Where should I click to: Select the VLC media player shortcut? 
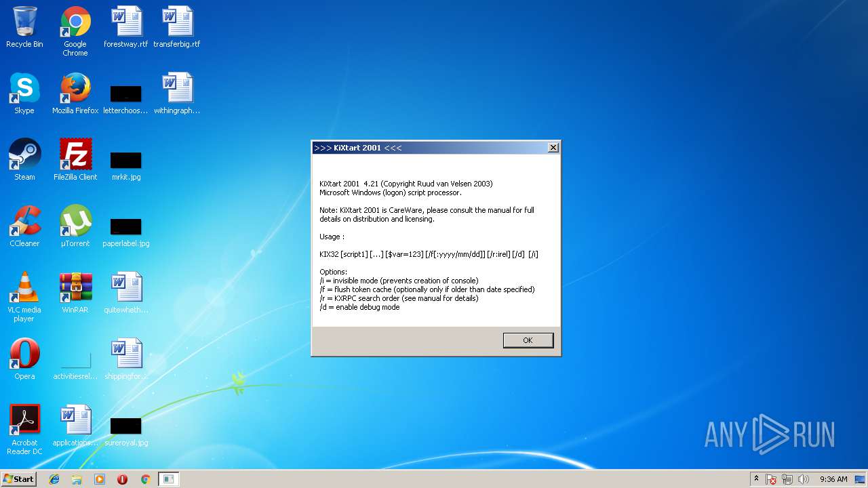coord(24,297)
